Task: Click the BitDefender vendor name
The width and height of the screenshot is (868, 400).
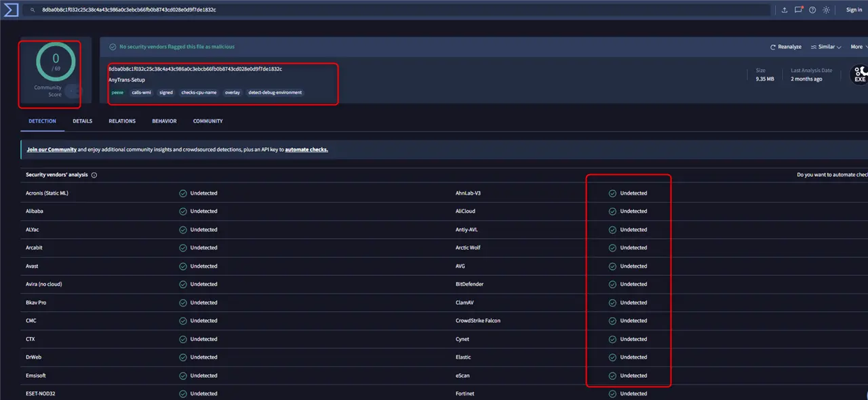Action: (469, 284)
